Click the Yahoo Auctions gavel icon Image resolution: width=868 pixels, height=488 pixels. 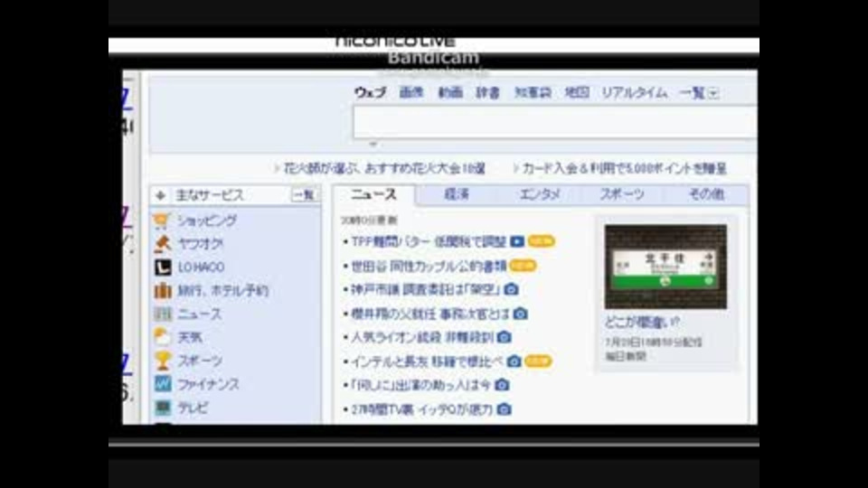click(162, 243)
